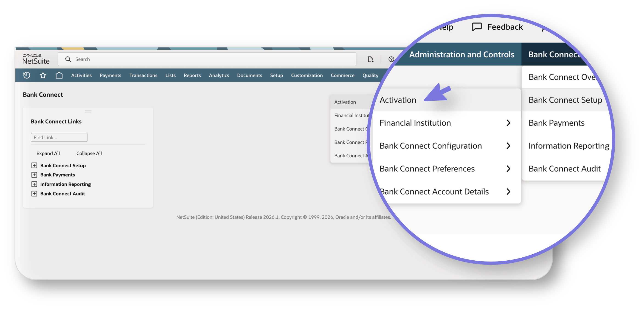Click the Bank Connect Links portlet title
The height and width of the screenshot is (309, 644).
click(x=56, y=121)
